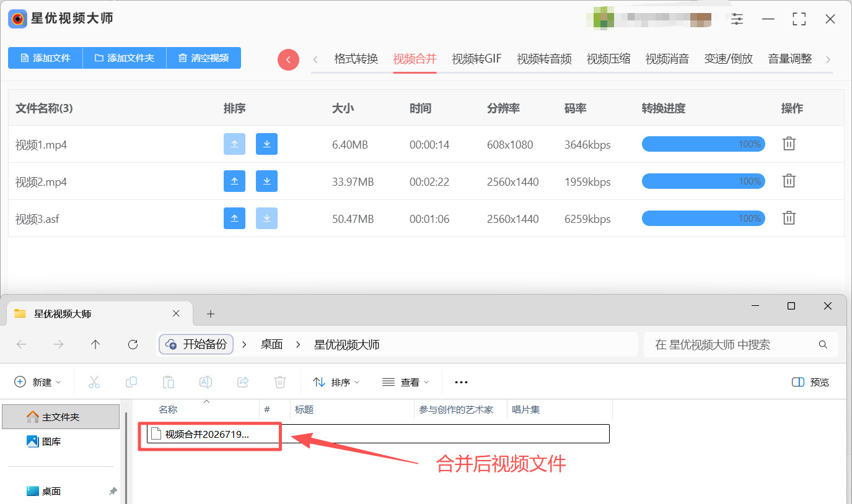Click the 在 星优视频大师 中搜索 search box
852x504 pixels.
pyautogui.click(x=741, y=345)
